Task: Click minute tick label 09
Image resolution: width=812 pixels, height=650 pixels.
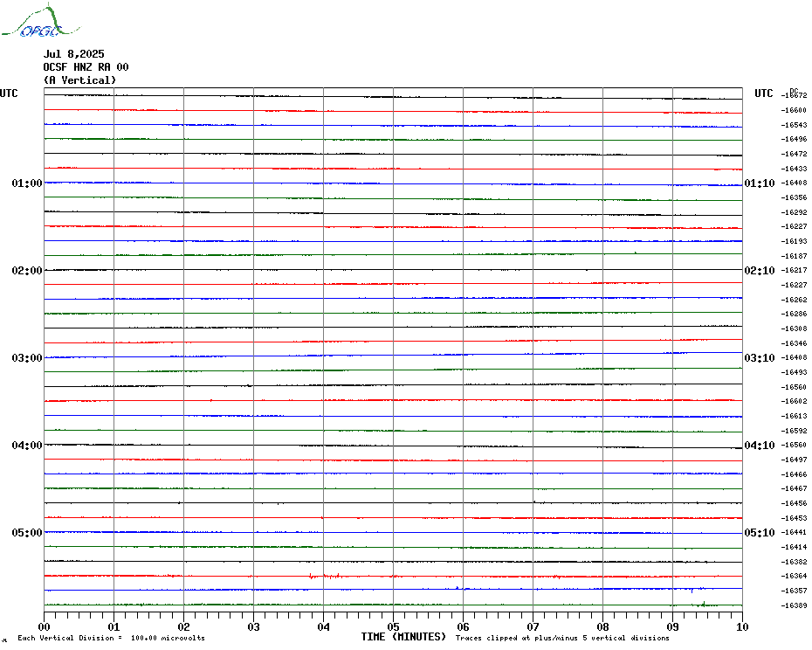Action: pos(672,626)
